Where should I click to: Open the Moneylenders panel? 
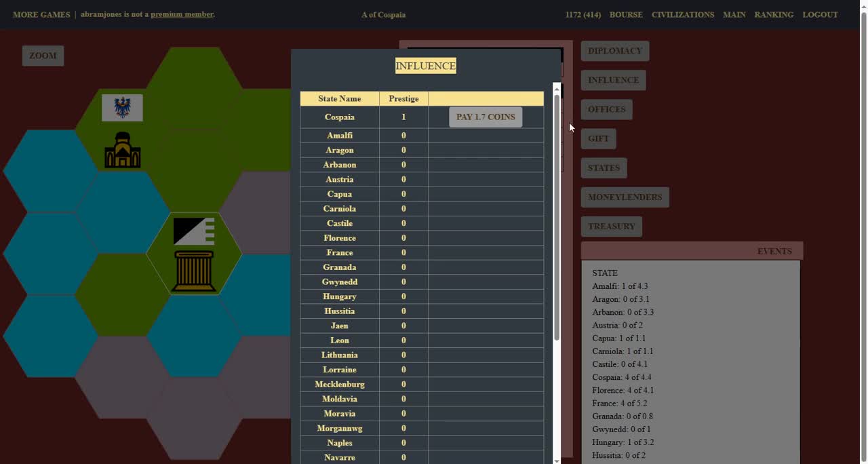[x=625, y=197]
